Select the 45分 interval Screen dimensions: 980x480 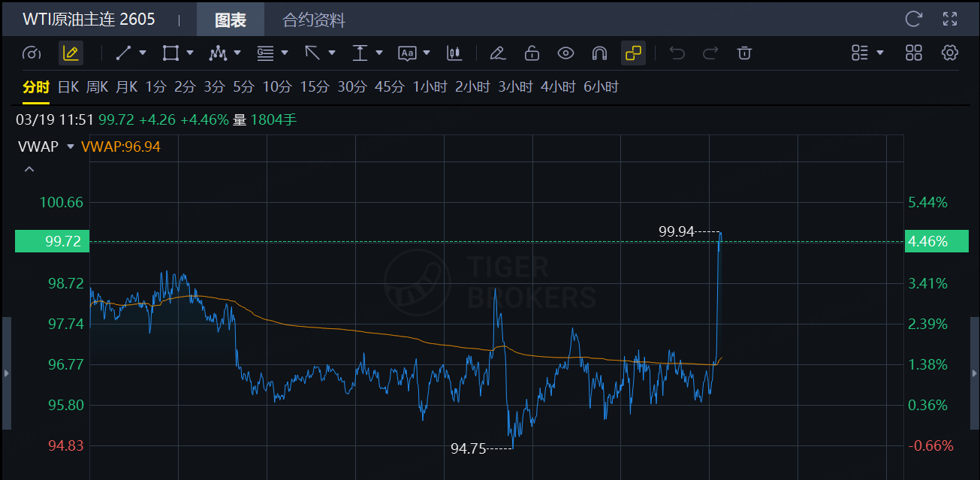[x=390, y=87]
